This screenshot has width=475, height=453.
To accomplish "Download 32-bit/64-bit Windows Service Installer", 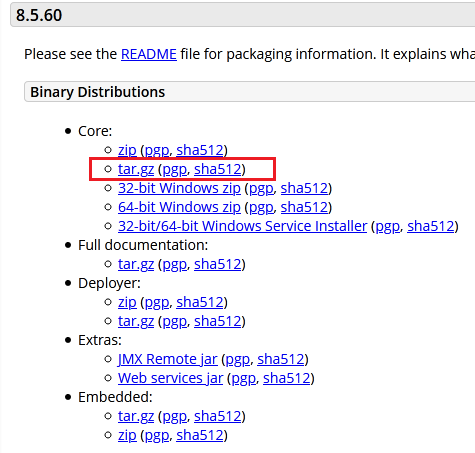I will (242, 226).
